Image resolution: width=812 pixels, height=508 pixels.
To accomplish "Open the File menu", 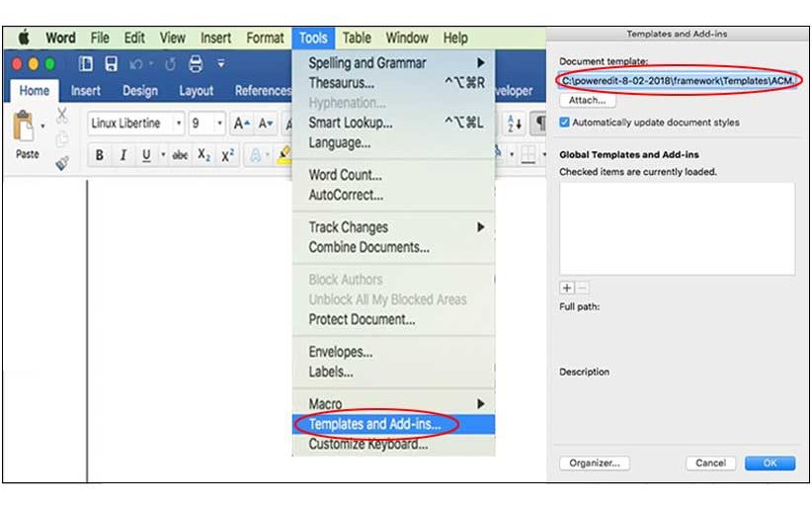I will coord(100,38).
